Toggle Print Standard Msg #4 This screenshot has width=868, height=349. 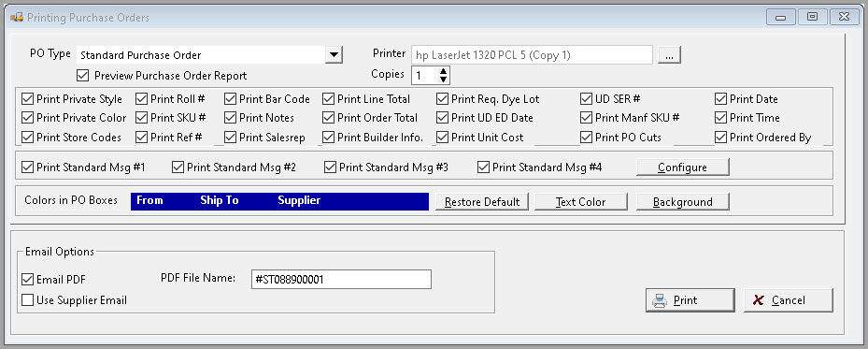(483, 167)
